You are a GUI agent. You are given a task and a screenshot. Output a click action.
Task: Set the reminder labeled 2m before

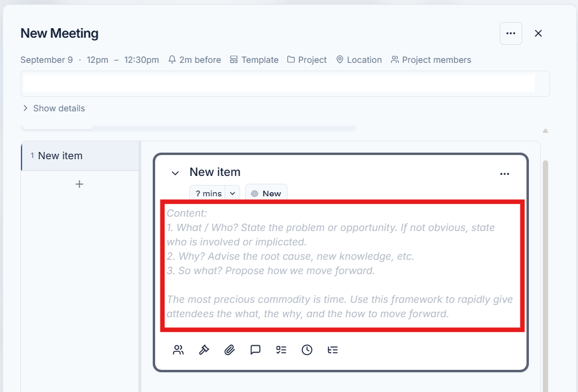(x=195, y=60)
